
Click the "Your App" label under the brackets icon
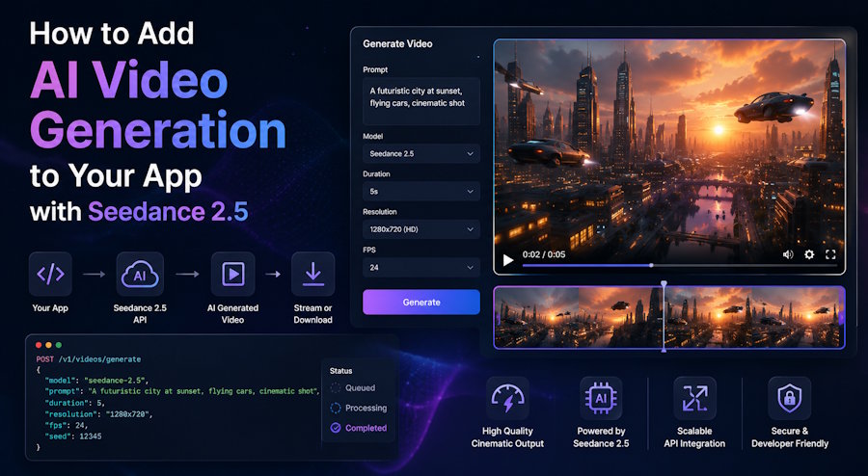click(x=50, y=308)
